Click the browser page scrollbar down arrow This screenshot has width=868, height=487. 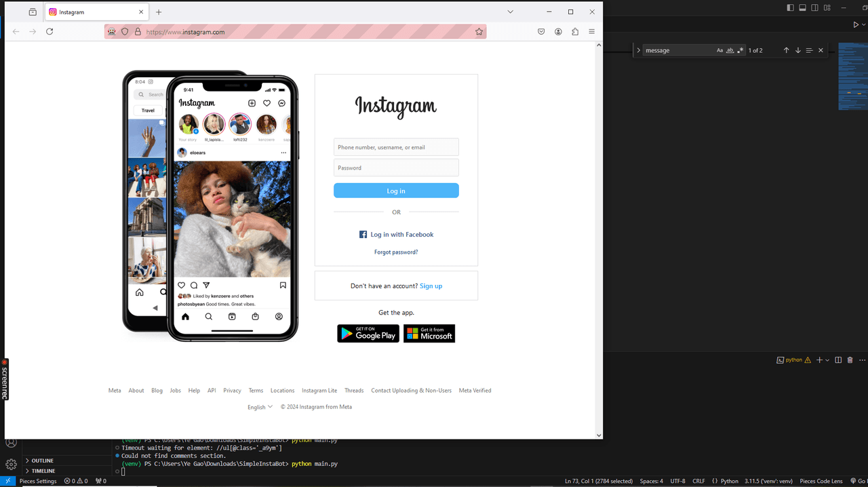click(599, 435)
